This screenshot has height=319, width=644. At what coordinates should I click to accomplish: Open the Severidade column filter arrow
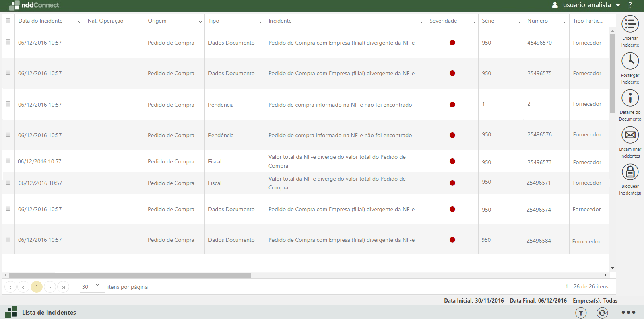[x=474, y=21]
